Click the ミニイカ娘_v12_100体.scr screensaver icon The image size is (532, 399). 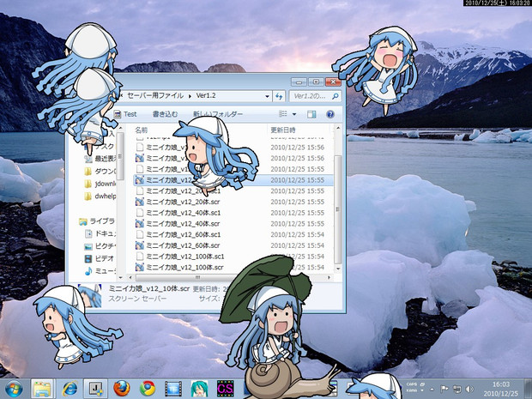coord(140,267)
